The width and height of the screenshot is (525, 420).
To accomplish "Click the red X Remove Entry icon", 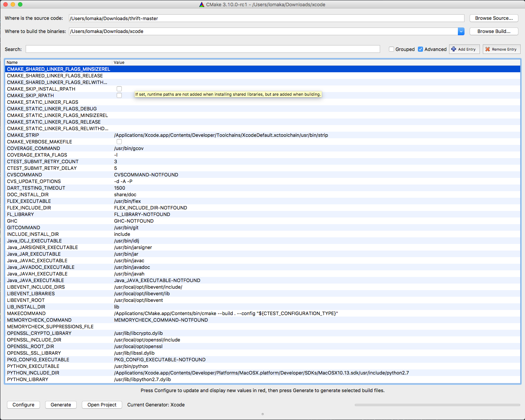I will pos(488,49).
